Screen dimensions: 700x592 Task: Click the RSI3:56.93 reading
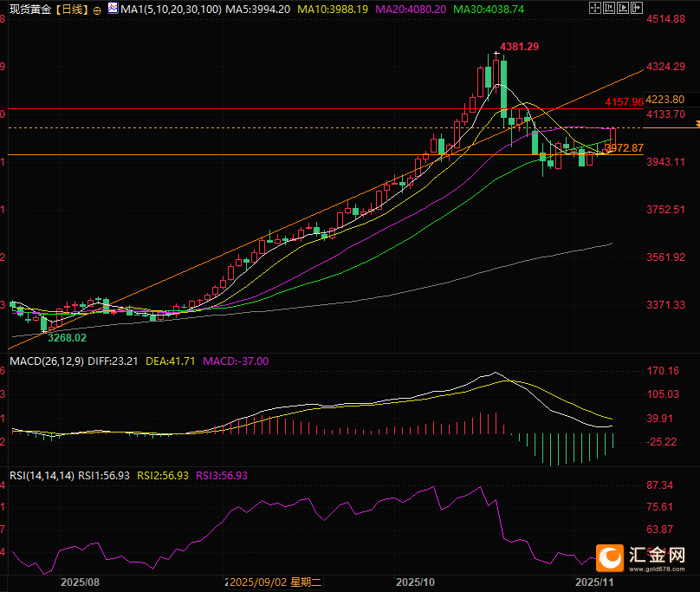click(222, 475)
